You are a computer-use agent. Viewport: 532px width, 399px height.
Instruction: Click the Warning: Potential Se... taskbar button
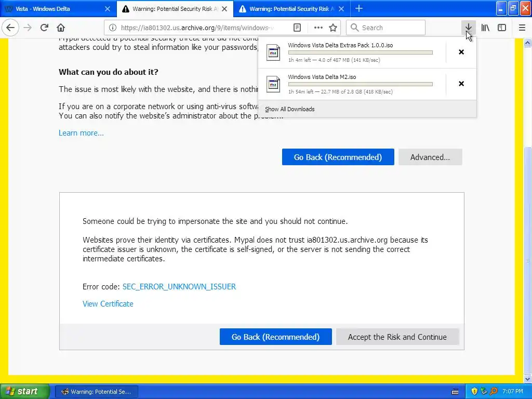(x=96, y=392)
